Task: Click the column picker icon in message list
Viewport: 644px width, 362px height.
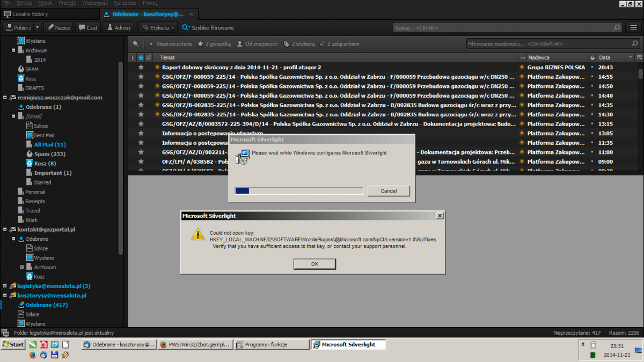Action: point(639,57)
